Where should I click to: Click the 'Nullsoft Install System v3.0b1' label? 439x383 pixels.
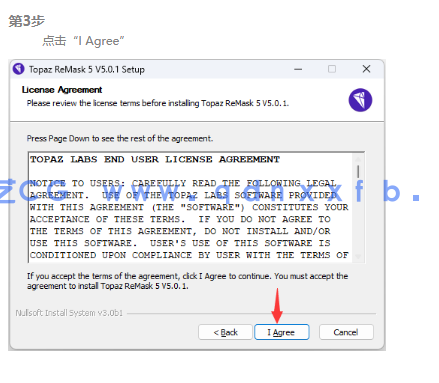pos(69,313)
